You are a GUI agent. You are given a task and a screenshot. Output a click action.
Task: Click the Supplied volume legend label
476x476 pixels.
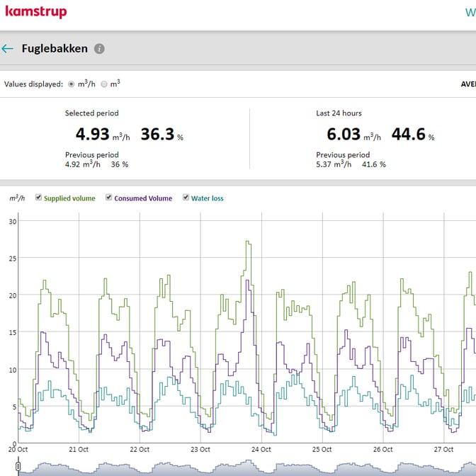point(69,198)
